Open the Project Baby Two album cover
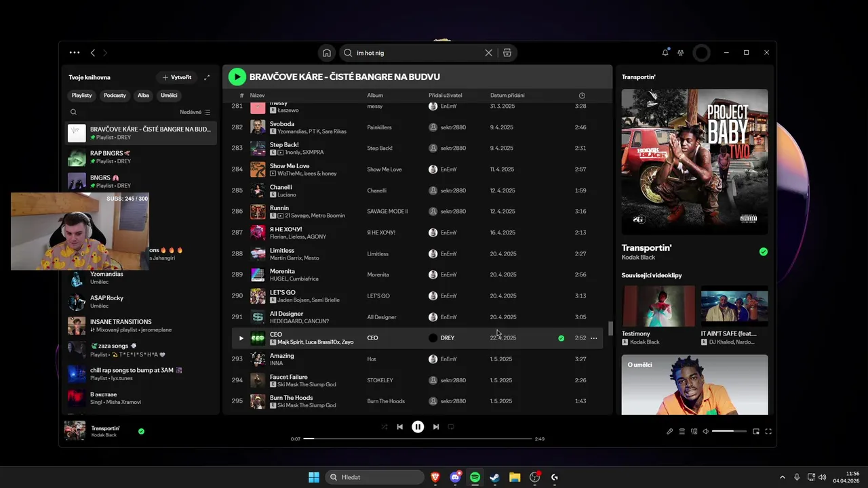Viewport: 868px width, 488px height. tap(695, 162)
